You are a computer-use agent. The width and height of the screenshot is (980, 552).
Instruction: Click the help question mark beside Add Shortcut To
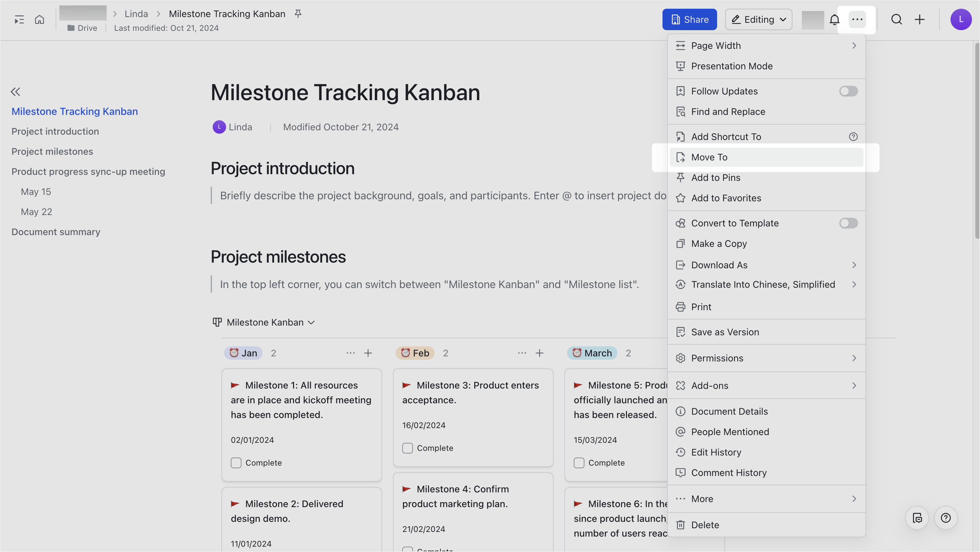click(x=853, y=137)
